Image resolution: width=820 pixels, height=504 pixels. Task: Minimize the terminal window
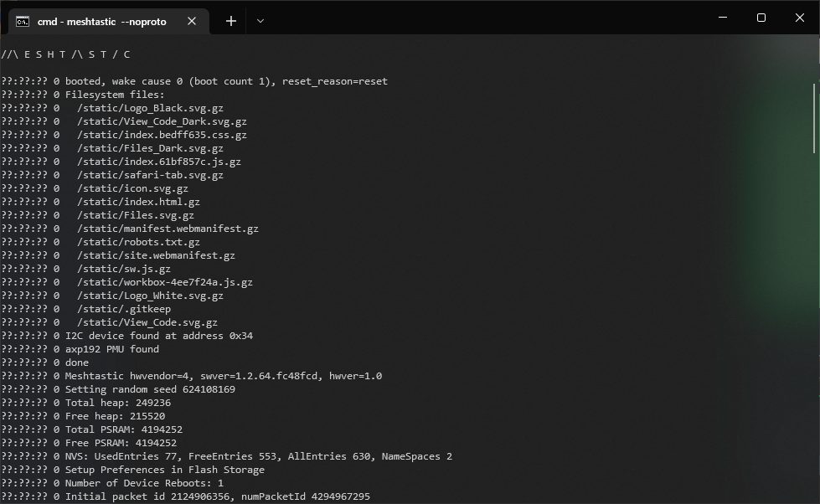[722, 18]
